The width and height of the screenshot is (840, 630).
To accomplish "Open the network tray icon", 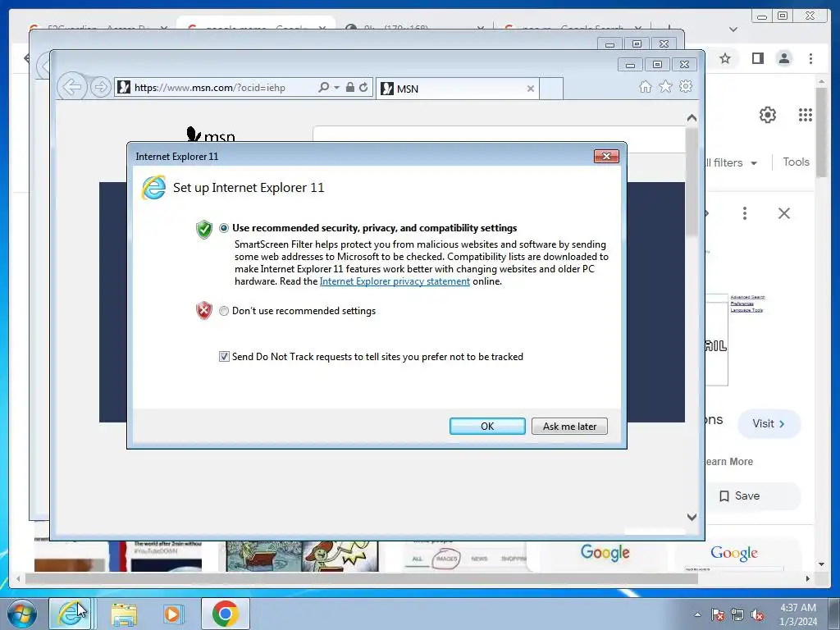I will pyautogui.click(x=737, y=614).
